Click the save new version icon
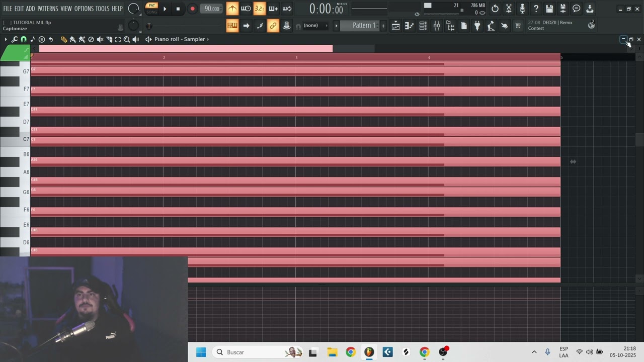This screenshot has width=644, height=362. 563,9
